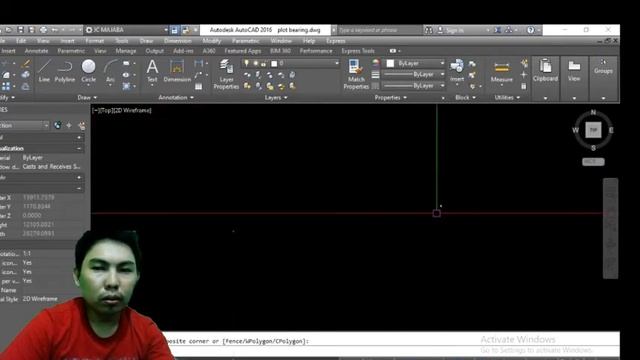Viewport: 640px width, 360px height.
Task: Open Layer Properties manager
Action: point(226,74)
